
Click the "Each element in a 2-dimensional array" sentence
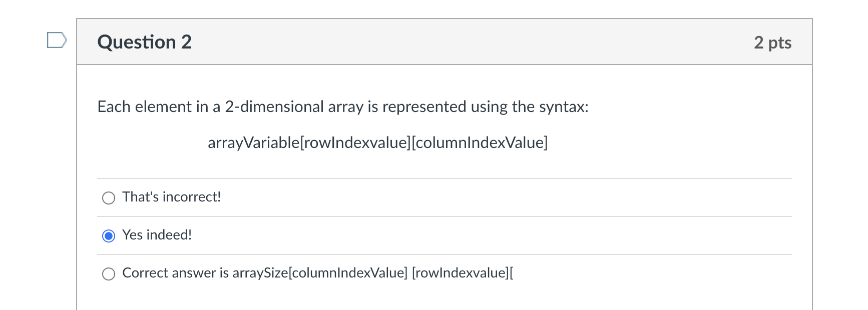tap(343, 106)
